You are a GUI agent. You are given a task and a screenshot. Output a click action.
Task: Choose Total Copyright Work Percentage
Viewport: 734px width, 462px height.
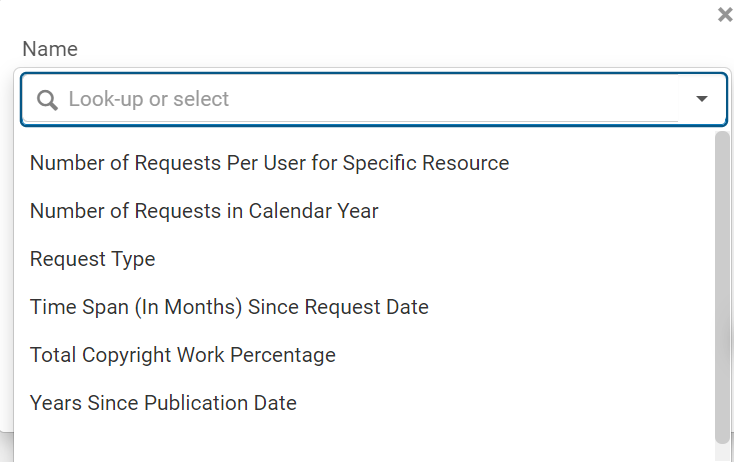(x=183, y=355)
